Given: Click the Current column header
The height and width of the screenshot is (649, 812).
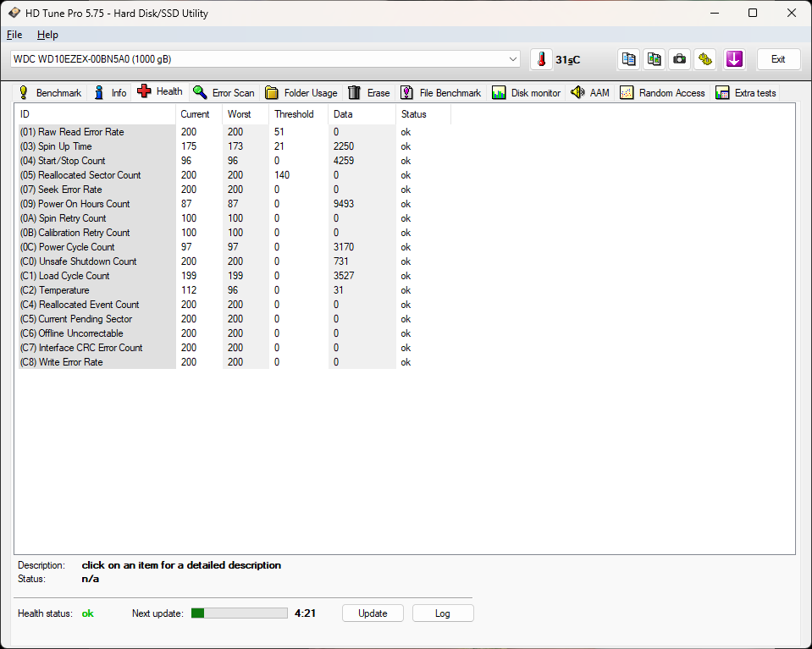Looking at the screenshot, I should pos(199,114).
